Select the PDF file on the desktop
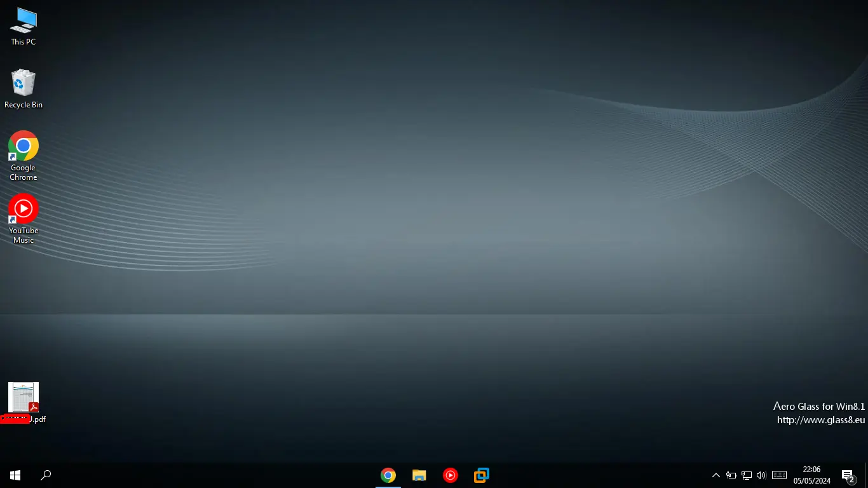 24,403
